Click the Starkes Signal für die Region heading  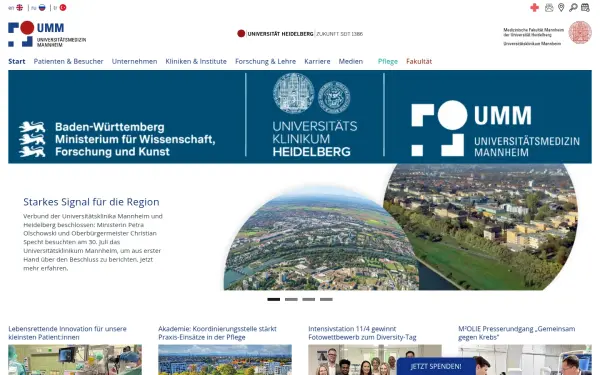tap(91, 202)
